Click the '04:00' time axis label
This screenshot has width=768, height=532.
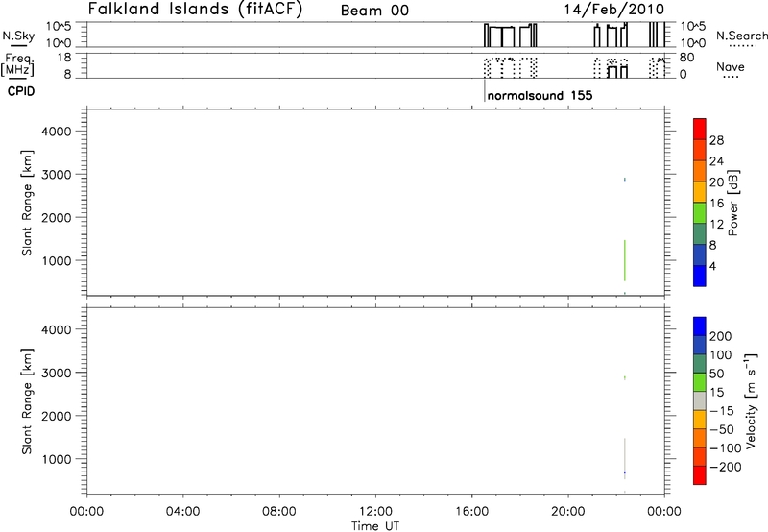click(x=182, y=512)
